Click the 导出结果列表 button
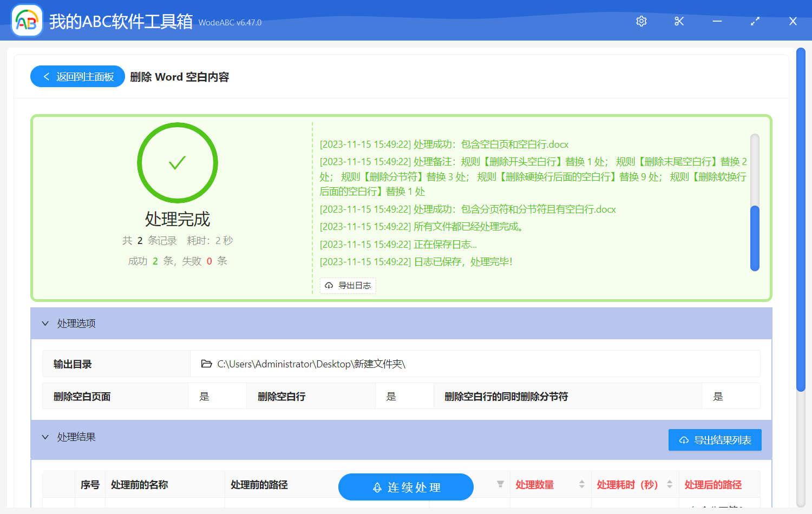812x514 pixels. [715, 440]
